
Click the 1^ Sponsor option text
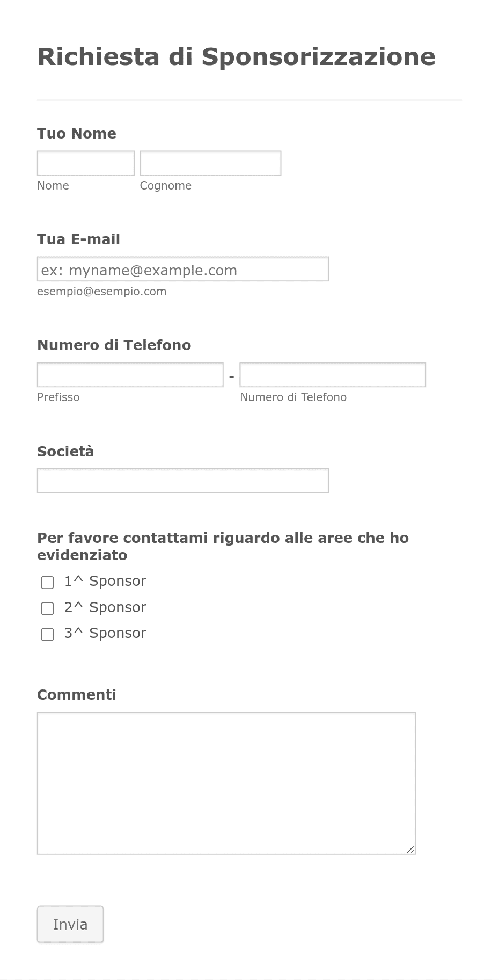[x=105, y=582]
